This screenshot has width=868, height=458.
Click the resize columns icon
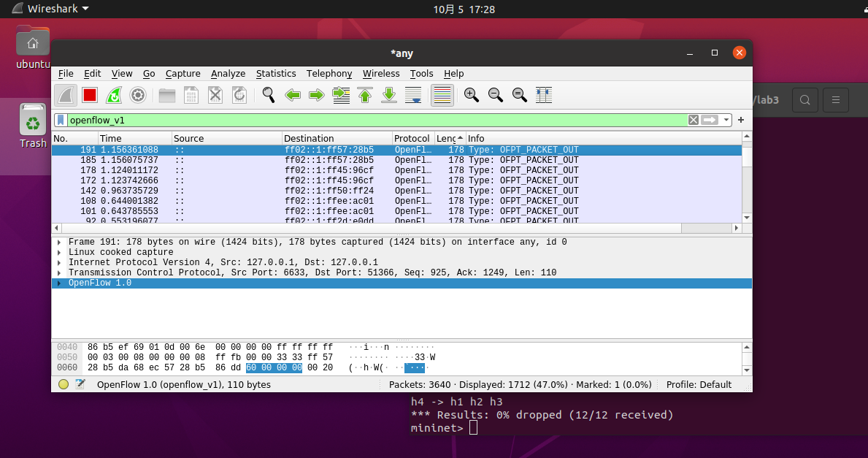coord(544,95)
